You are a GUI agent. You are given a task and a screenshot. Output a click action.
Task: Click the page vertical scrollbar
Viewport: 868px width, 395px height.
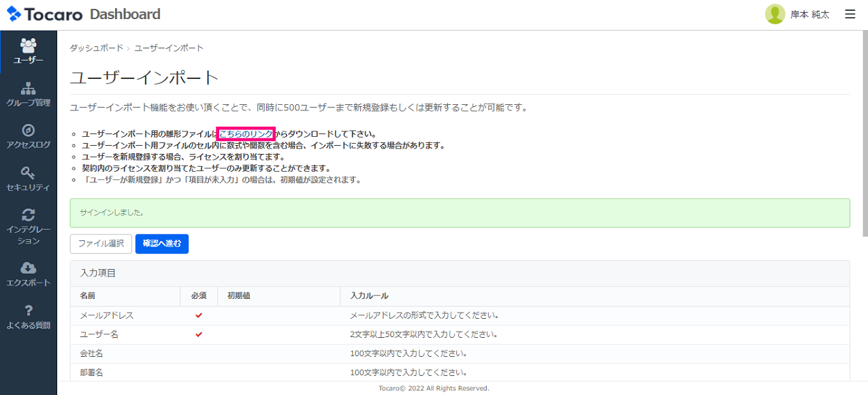(x=865, y=136)
